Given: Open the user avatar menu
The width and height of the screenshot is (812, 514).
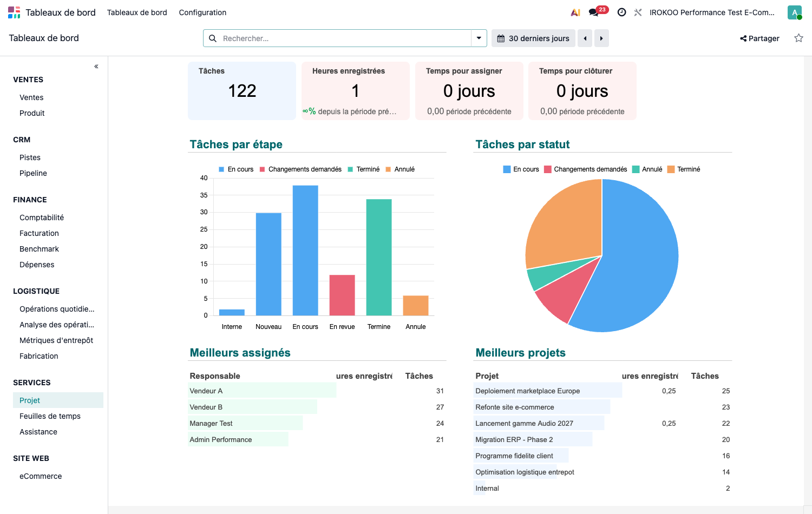Looking at the screenshot, I should [794, 12].
